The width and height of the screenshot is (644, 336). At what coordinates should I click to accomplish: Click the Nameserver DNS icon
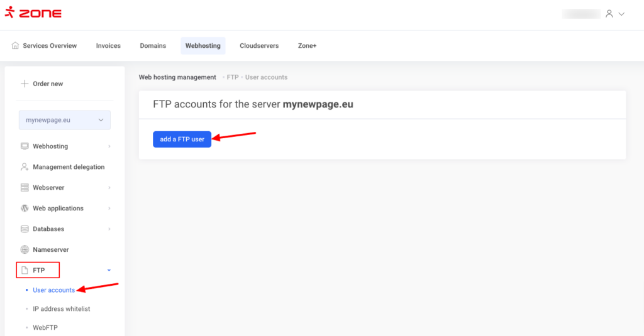[25, 250]
